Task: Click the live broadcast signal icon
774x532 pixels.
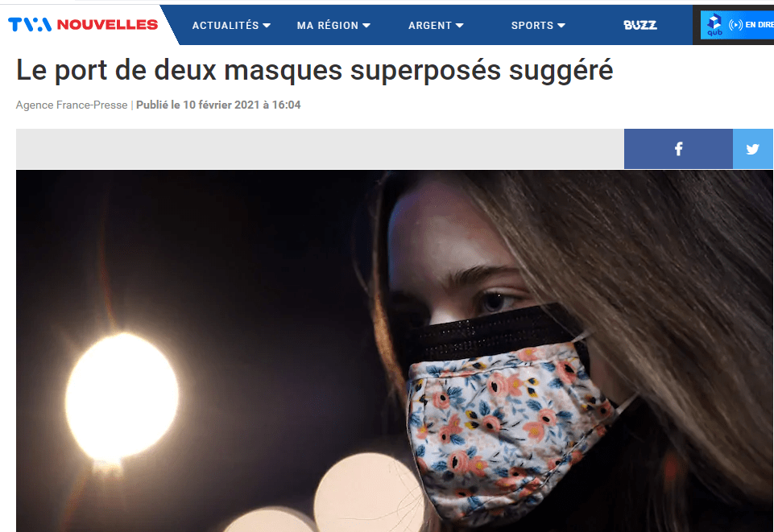Action: coord(735,25)
